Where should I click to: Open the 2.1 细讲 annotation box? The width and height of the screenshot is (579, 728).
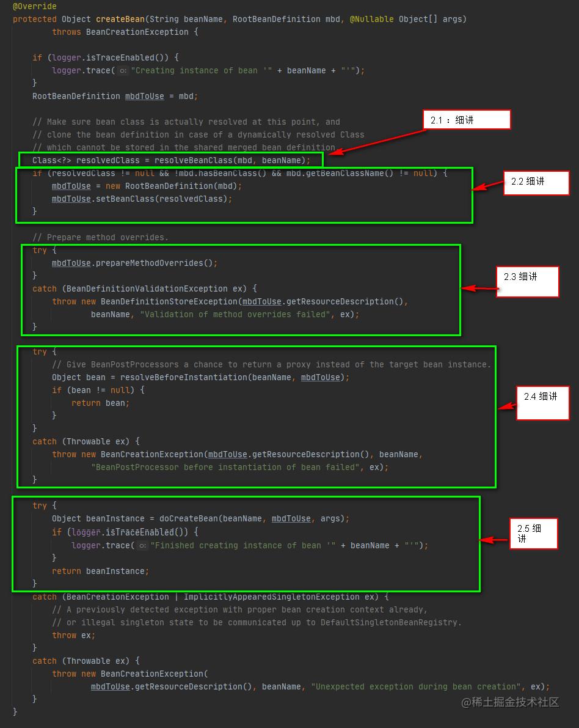467,120
